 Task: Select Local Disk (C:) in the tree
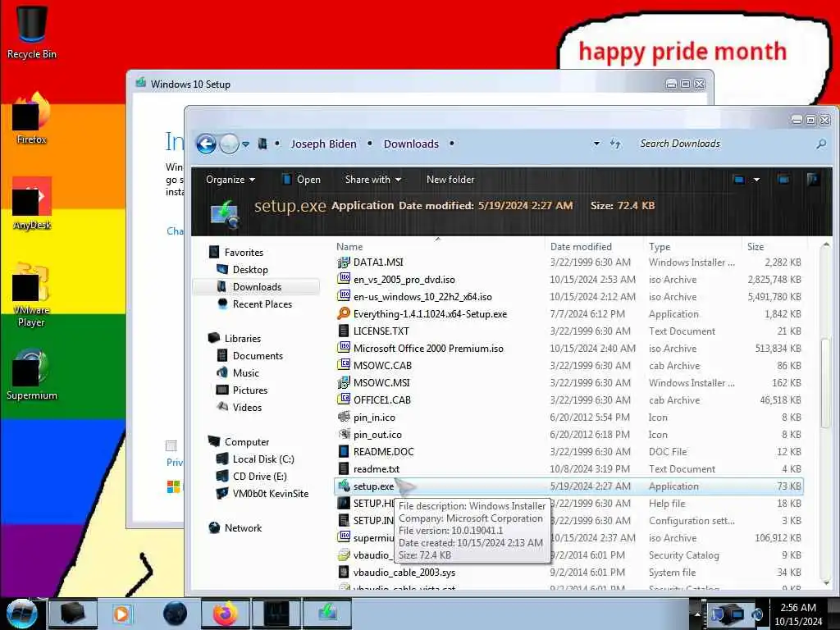pyautogui.click(x=263, y=459)
